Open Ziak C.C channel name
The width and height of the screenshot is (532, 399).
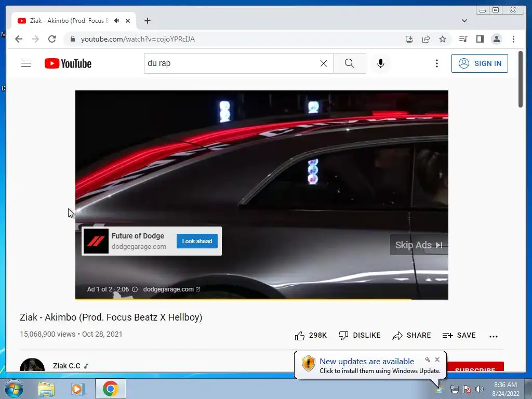(66, 366)
